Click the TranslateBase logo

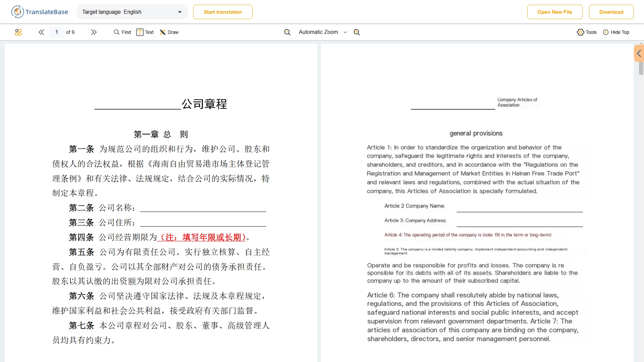[40, 12]
